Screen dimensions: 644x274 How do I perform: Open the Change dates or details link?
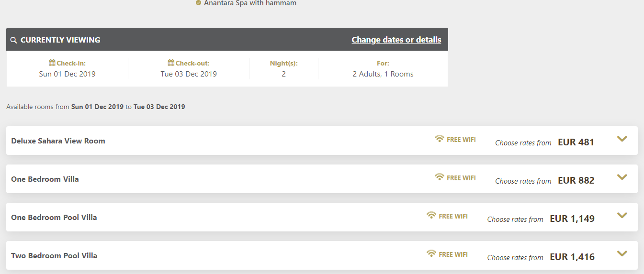point(396,40)
